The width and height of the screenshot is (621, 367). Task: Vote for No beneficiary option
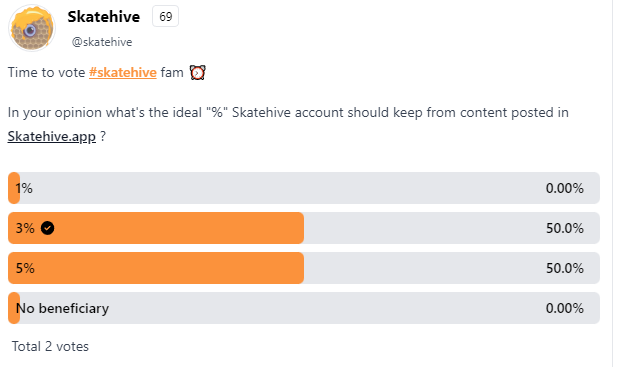coord(304,308)
